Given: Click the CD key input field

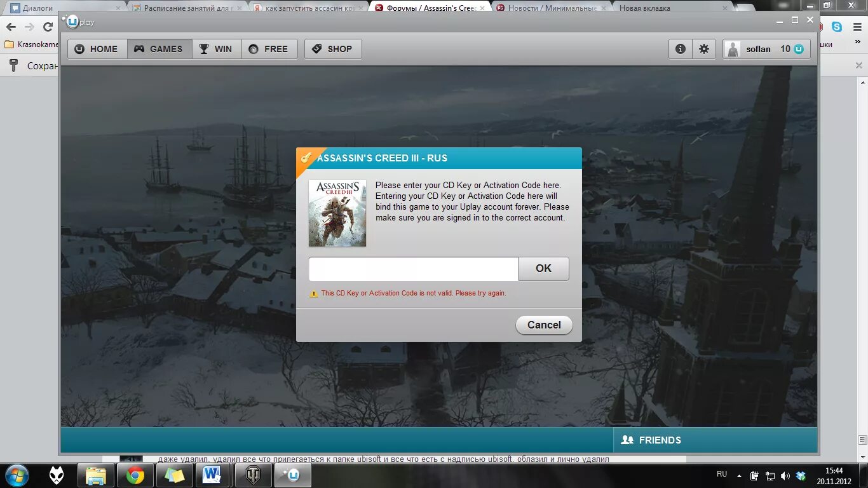Looking at the screenshot, I should coord(414,269).
